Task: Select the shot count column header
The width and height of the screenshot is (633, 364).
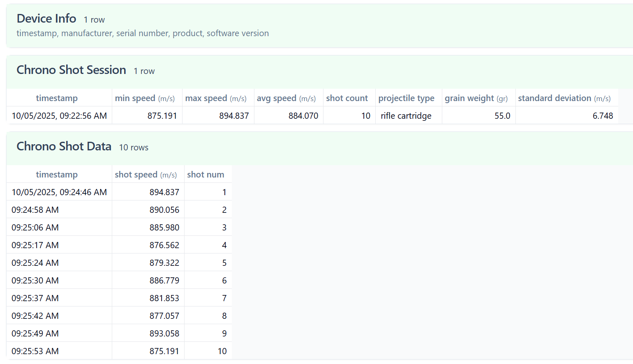Action: point(347,98)
